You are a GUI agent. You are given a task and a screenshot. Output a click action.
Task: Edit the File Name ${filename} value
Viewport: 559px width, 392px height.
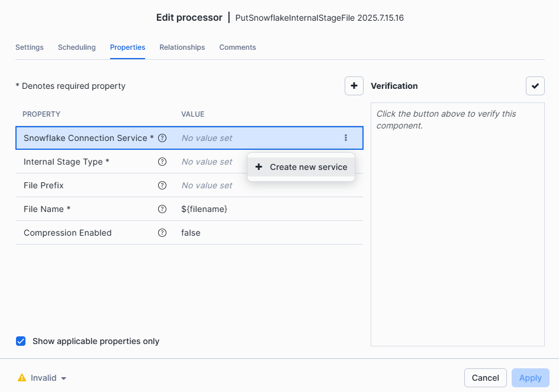[x=204, y=209]
